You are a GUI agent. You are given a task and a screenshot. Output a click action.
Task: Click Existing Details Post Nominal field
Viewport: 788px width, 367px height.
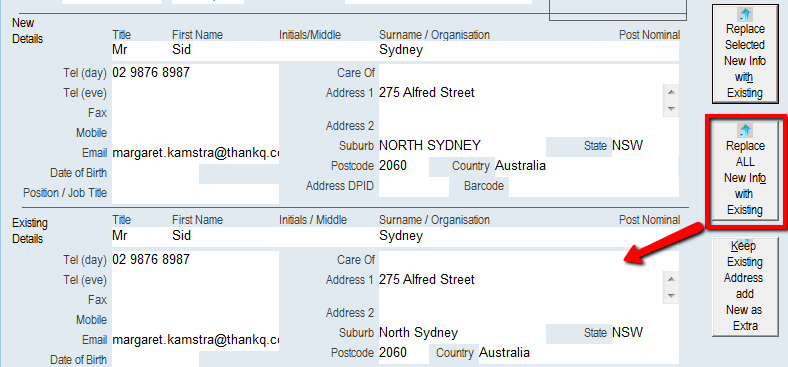click(x=649, y=236)
